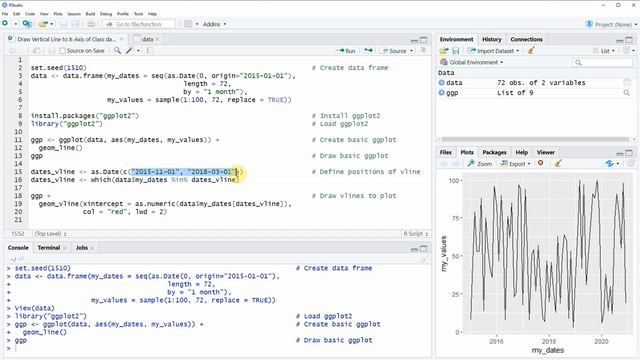Viewport: 640px width, 360px height.
Task: Click the Source button
Action: (x=393, y=51)
